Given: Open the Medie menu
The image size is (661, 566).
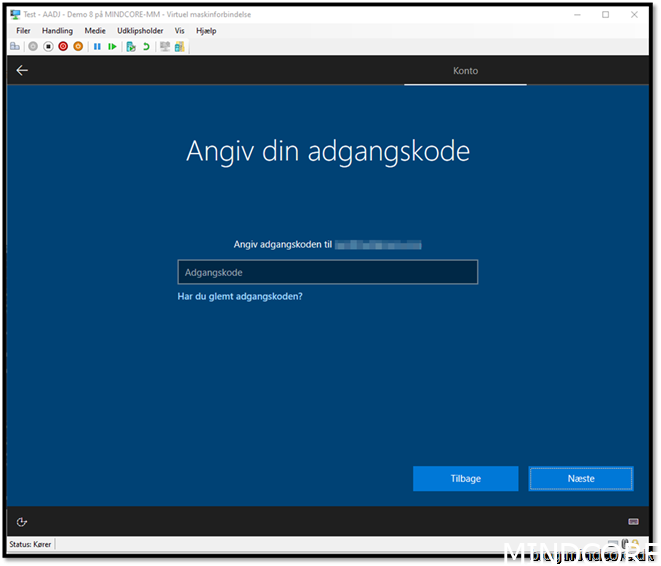Looking at the screenshot, I should 95,31.
